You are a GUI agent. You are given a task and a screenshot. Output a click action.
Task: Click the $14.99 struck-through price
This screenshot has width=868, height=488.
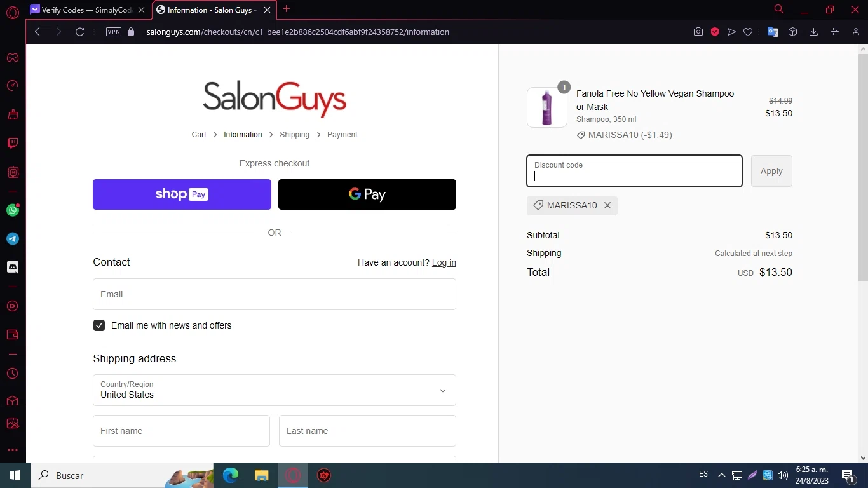pyautogui.click(x=780, y=101)
